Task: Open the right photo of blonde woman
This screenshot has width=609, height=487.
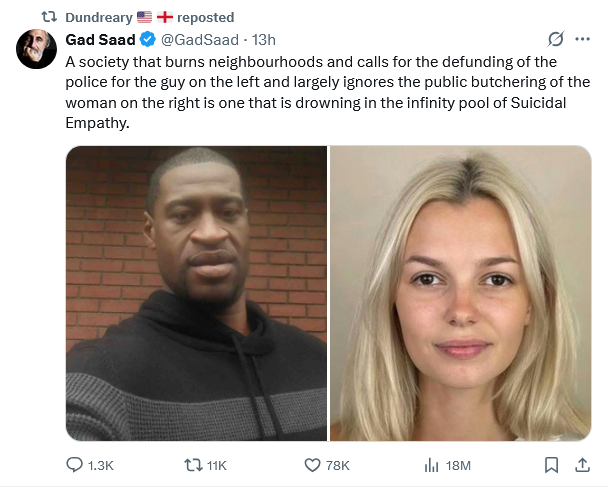Action: (x=460, y=293)
